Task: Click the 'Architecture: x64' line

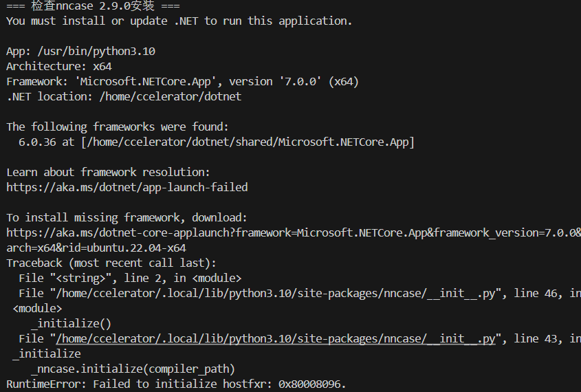Action: click(59, 67)
